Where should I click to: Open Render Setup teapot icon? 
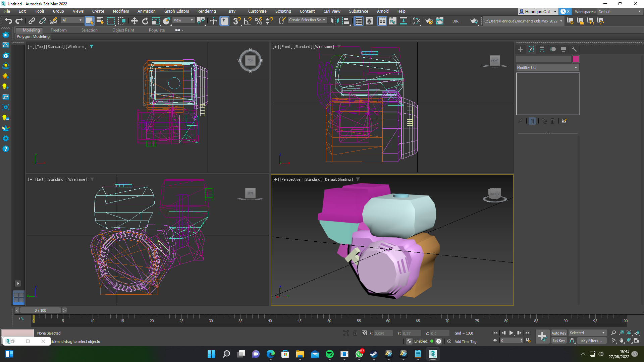click(429, 21)
